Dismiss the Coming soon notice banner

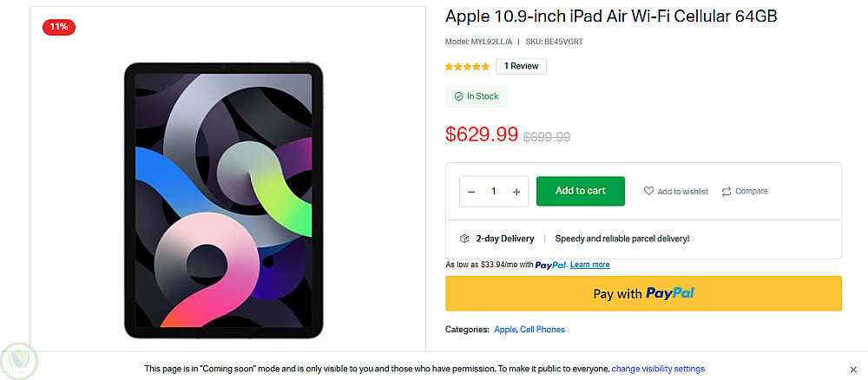853,369
